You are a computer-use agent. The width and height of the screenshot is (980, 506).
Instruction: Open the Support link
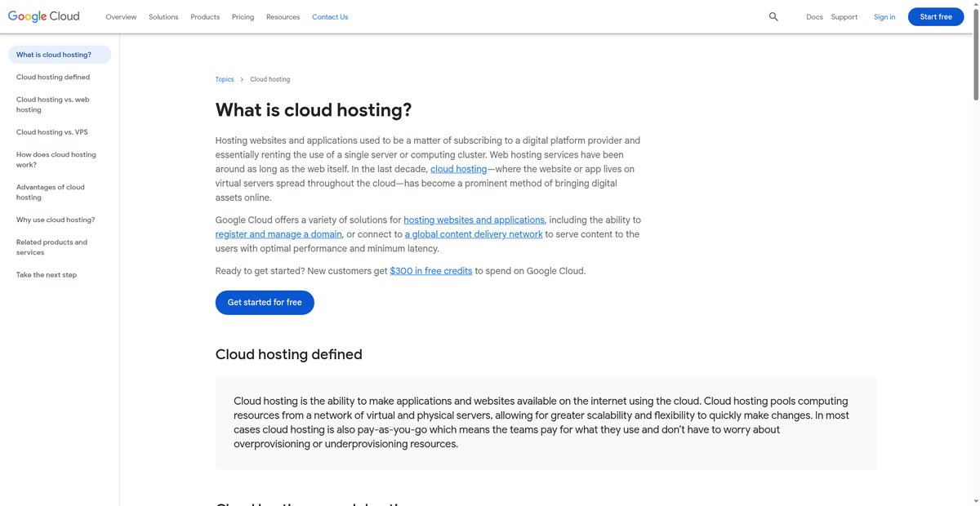(x=844, y=16)
